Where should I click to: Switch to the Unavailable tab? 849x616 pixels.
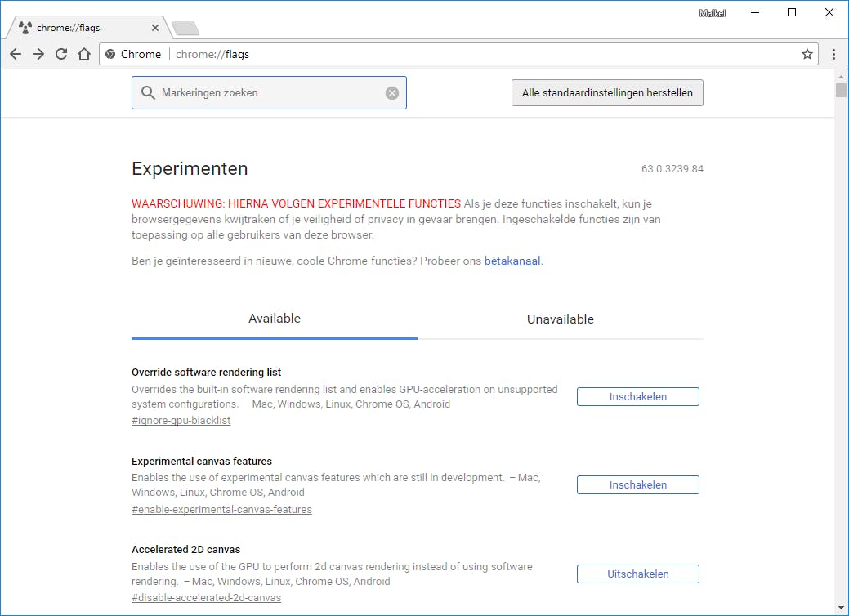[x=560, y=319]
